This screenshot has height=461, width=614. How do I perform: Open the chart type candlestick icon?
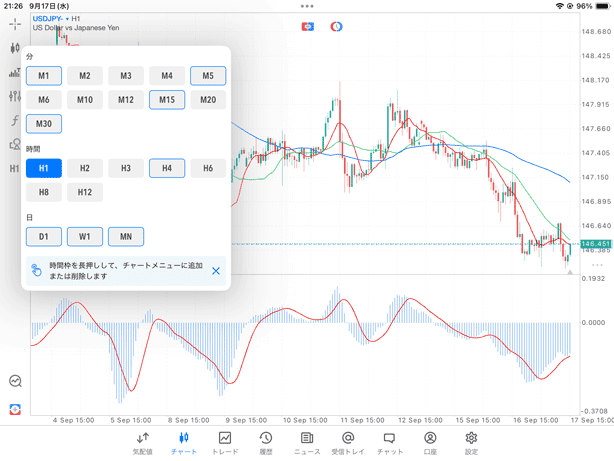click(x=15, y=48)
